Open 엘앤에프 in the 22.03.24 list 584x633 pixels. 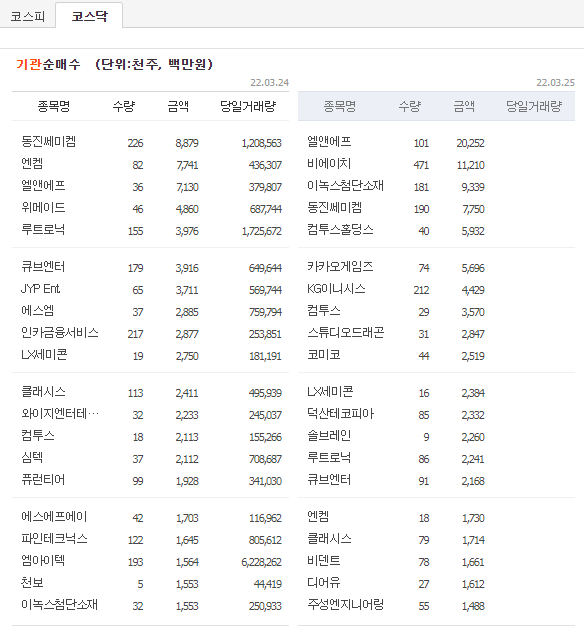pyautogui.click(x=43, y=186)
